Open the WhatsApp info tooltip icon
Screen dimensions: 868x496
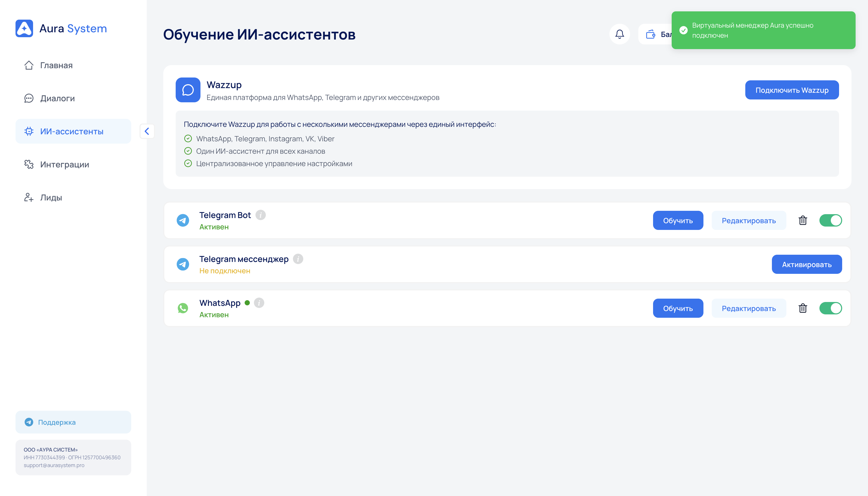(x=259, y=303)
